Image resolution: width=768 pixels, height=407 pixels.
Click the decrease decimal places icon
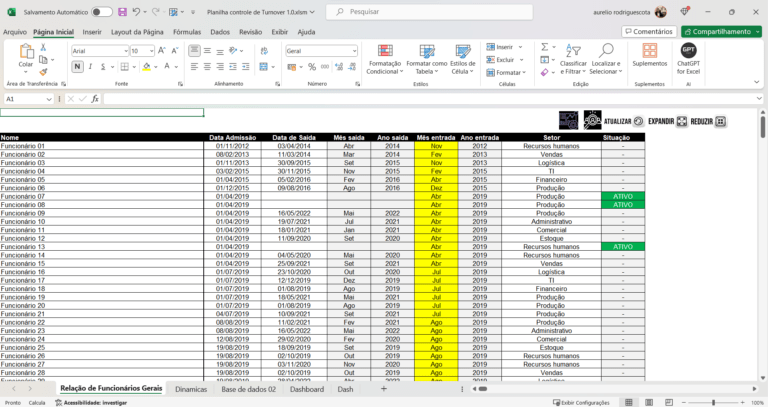click(352, 67)
